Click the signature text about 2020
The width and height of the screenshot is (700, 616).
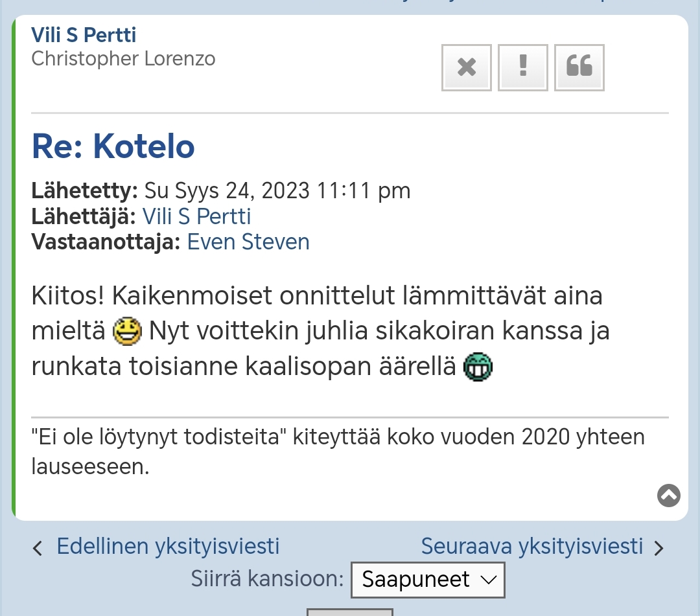[x=338, y=451]
